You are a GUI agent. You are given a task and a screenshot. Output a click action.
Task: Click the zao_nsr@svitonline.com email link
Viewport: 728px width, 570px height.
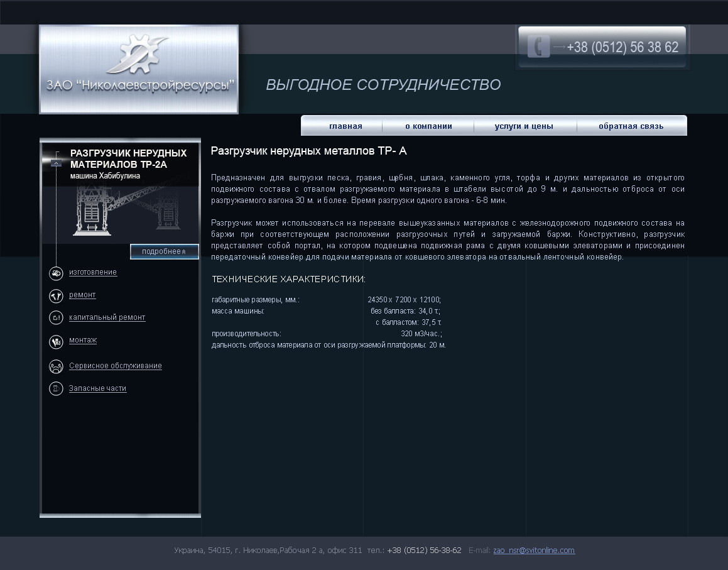click(x=534, y=551)
